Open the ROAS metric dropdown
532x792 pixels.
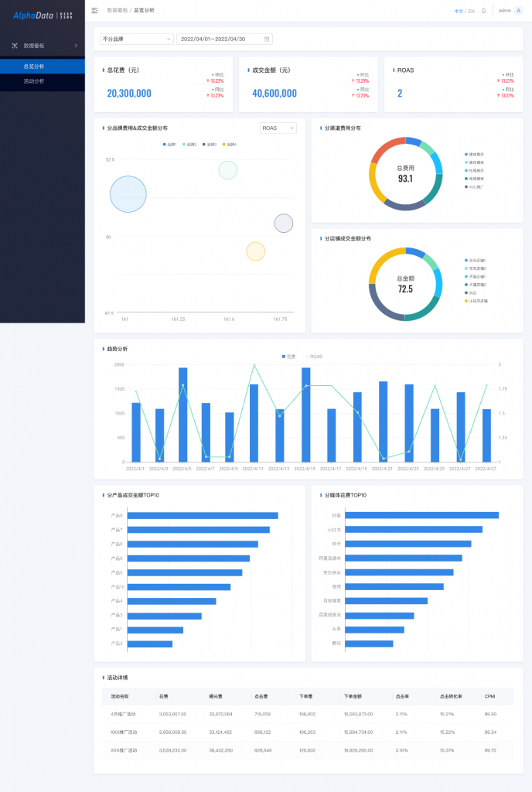tap(278, 128)
